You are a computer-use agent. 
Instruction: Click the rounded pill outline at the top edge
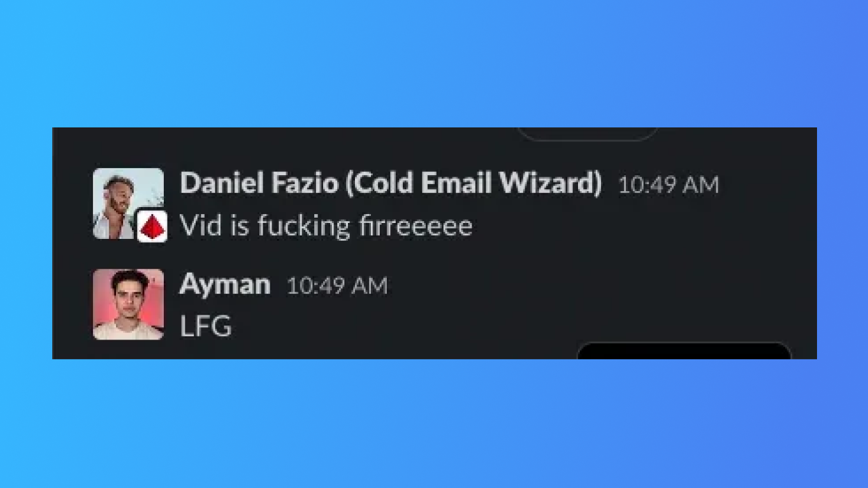point(588,134)
